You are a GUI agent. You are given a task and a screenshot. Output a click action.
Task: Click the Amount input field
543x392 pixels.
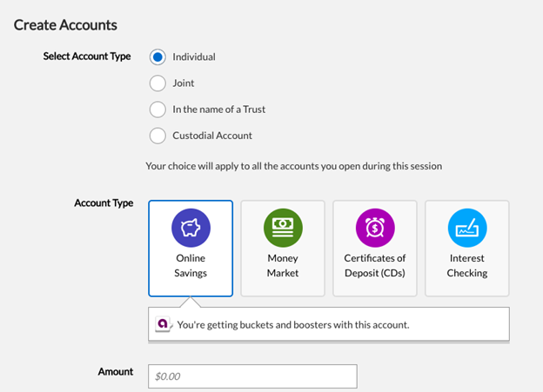[252, 376]
